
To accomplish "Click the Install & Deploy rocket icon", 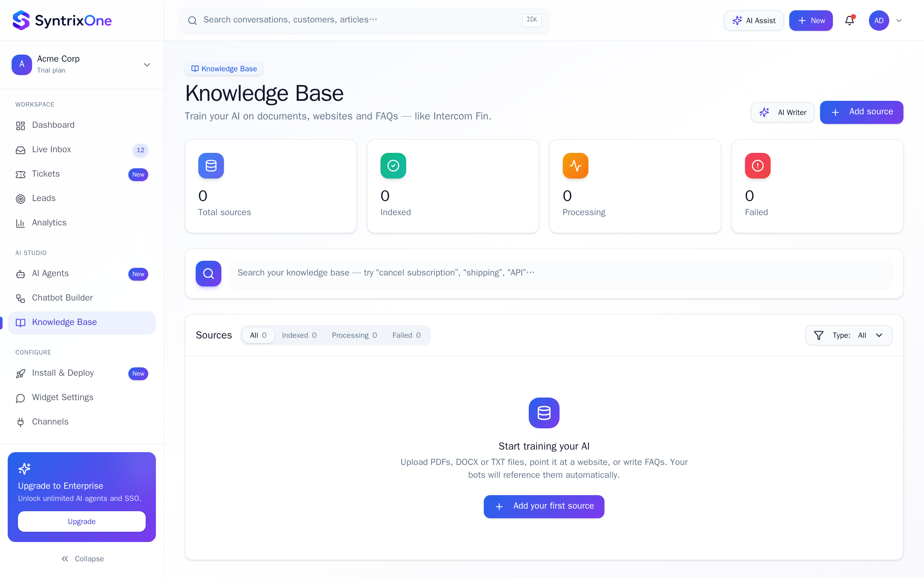I will [x=20, y=373].
